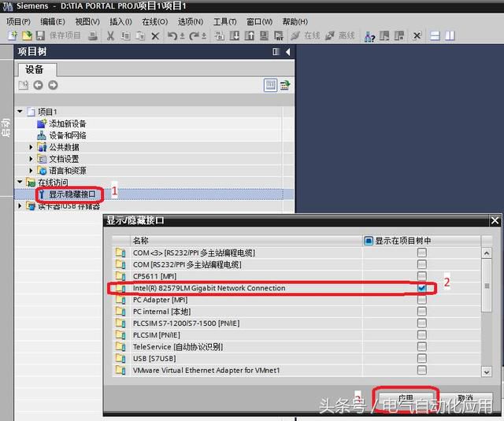Open the 窗口(W) menu
Screen dimensions: 504x421
tap(259, 22)
